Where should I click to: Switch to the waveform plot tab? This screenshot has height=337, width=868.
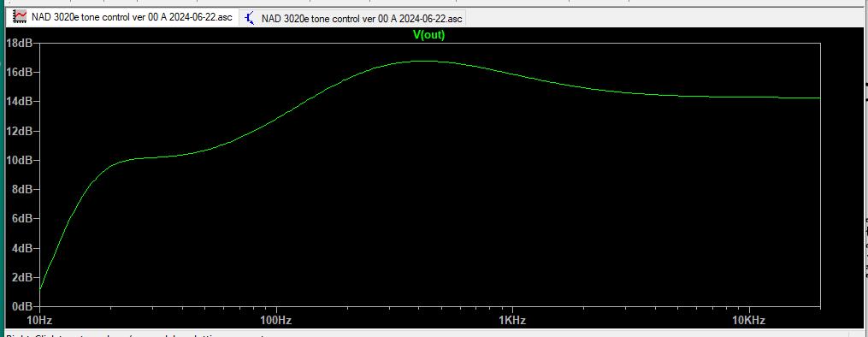[122, 17]
